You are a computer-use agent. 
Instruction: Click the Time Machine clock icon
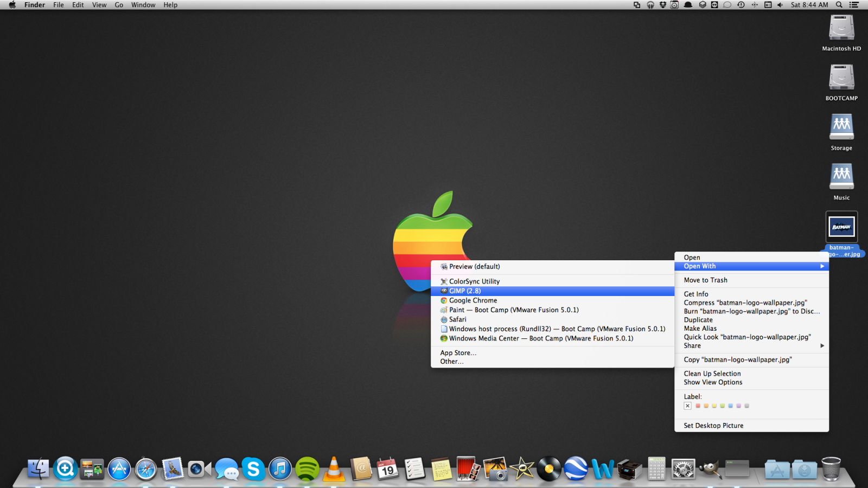pyautogui.click(x=741, y=5)
